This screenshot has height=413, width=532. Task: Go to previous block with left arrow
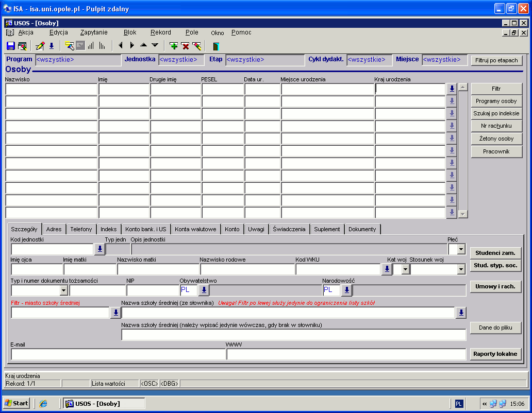coord(121,45)
